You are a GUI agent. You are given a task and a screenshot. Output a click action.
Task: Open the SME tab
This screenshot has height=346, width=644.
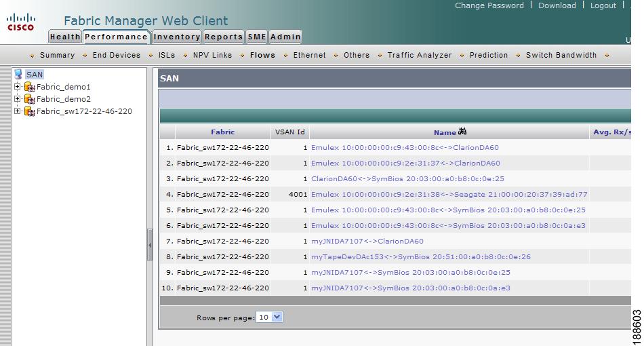tap(257, 37)
